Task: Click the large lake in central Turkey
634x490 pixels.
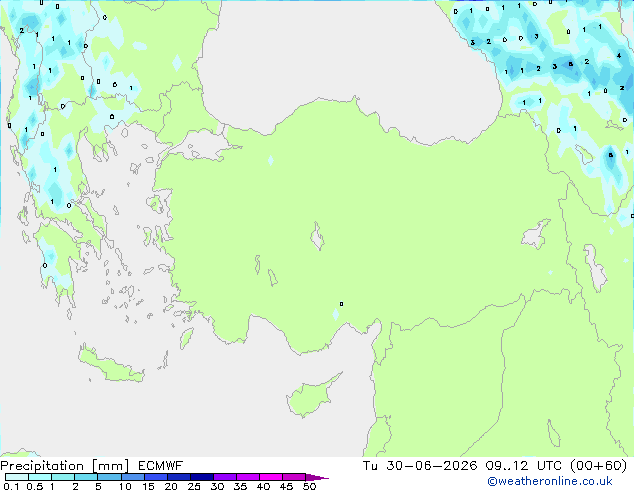Action: point(317,236)
